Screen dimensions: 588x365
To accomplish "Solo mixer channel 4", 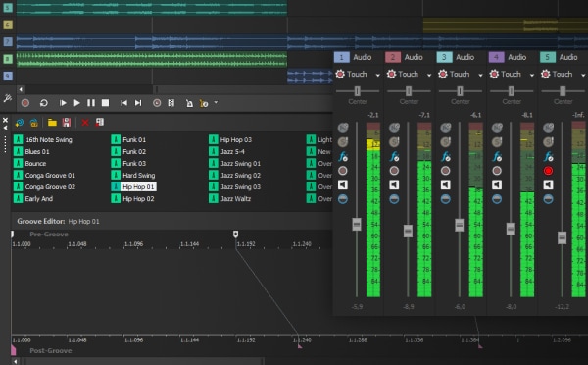I will tap(497, 142).
